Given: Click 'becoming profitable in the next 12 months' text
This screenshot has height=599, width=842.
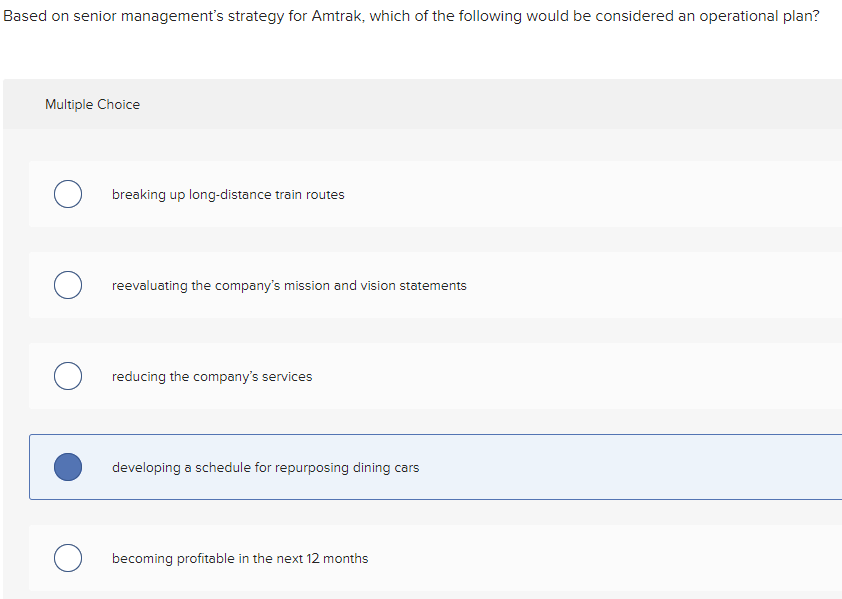Looking at the screenshot, I should [x=240, y=558].
